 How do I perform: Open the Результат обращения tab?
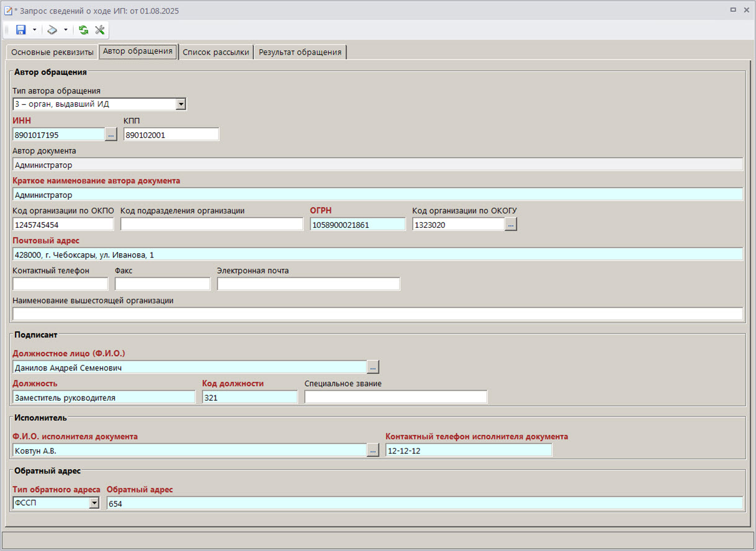pos(300,52)
